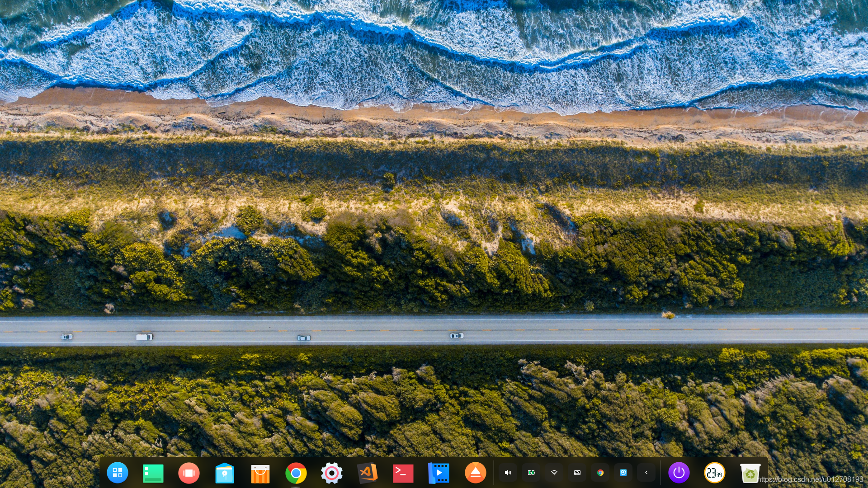Open the orange App Store bag icon
Viewport: 868px width, 488px height.
[x=260, y=473]
